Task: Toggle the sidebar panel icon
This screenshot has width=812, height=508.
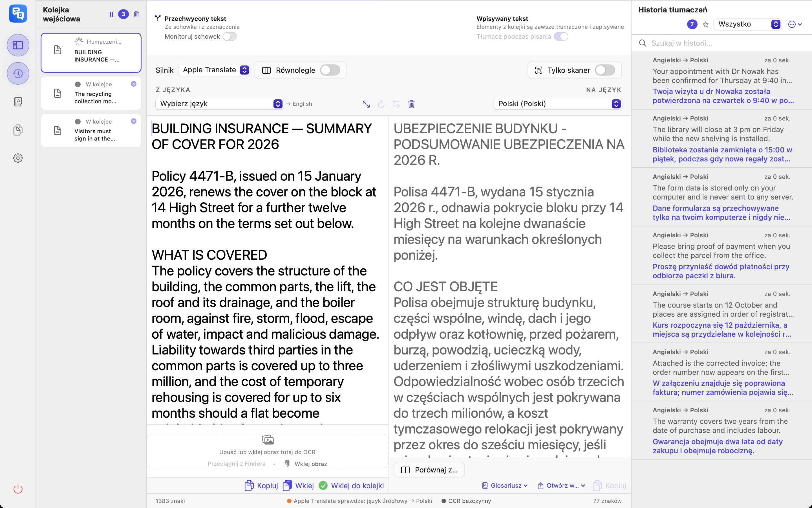Action: [x=18, y=45]
